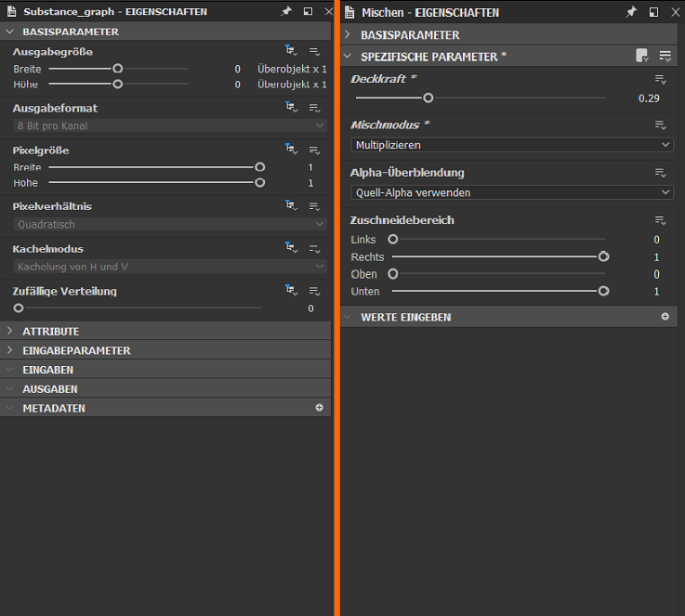Toggle the Metadaten section
This screenshot has height=616, width=685.
pyautogui.click(x=9, y=408)
